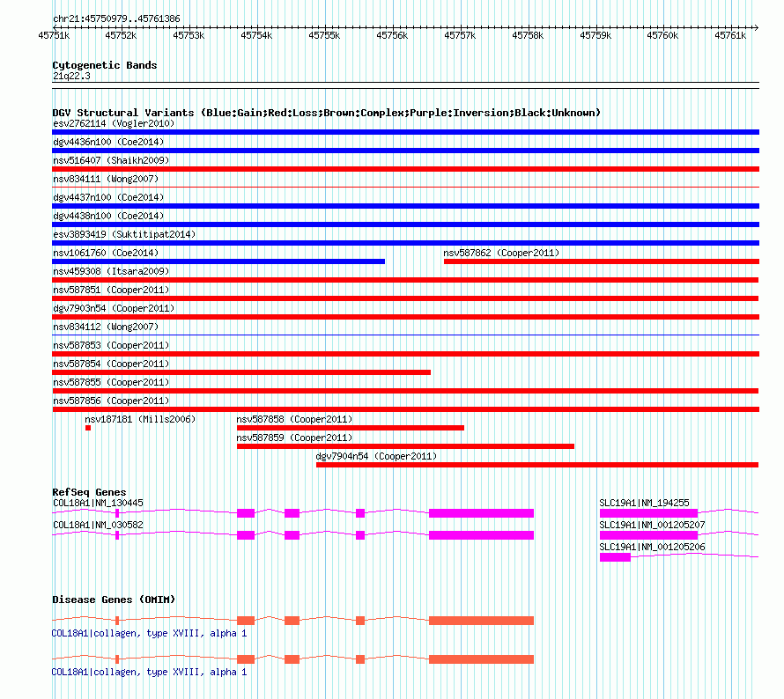Open the second COL18A1 collagen type XVIII link
Viewport: 784px width, 699px height.
[149, 672]
